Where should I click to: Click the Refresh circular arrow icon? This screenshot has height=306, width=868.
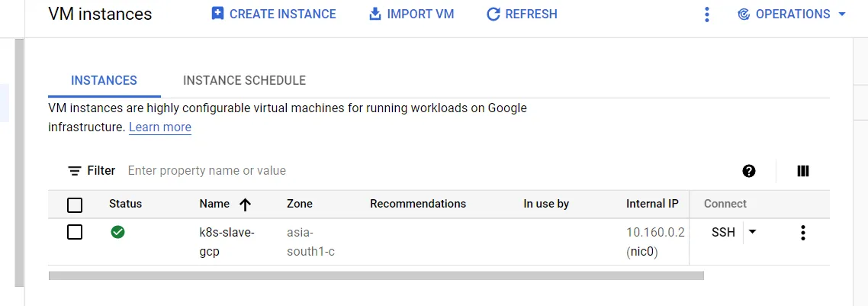493,14
